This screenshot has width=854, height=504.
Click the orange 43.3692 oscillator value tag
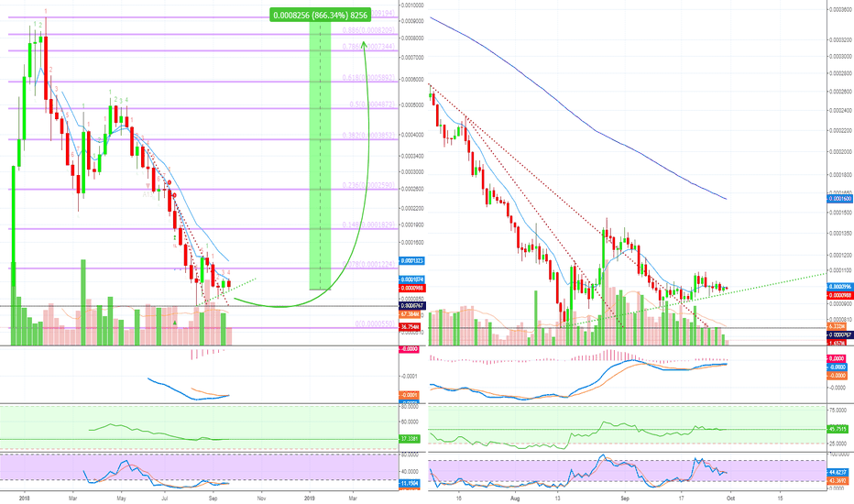point(838,481)
